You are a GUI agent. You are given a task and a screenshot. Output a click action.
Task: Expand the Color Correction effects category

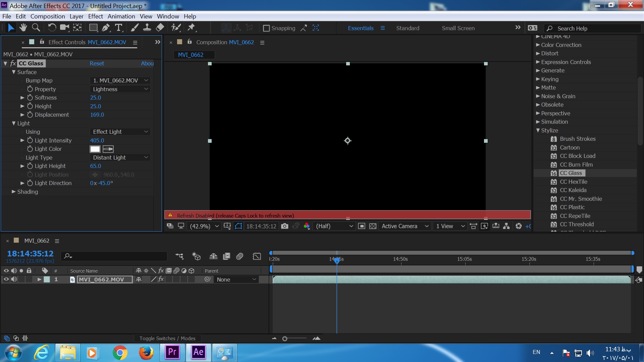[x=538, y=45]
